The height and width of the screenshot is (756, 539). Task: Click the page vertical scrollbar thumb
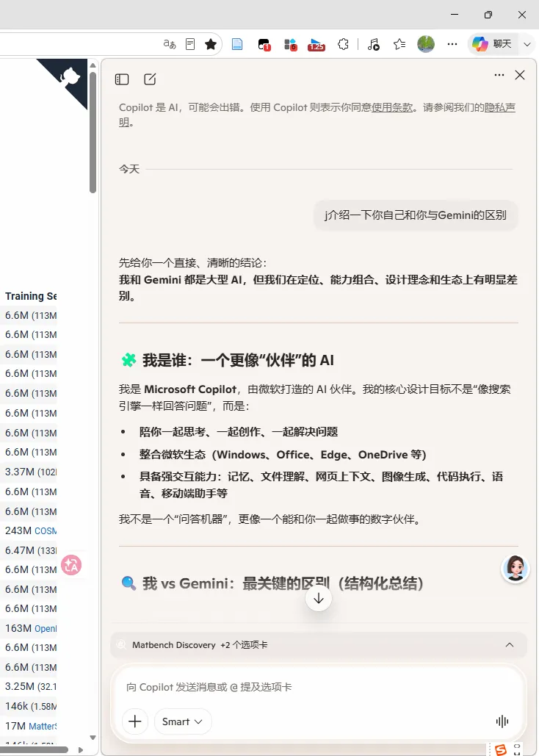pyautogui.click(x=93, y=132)
